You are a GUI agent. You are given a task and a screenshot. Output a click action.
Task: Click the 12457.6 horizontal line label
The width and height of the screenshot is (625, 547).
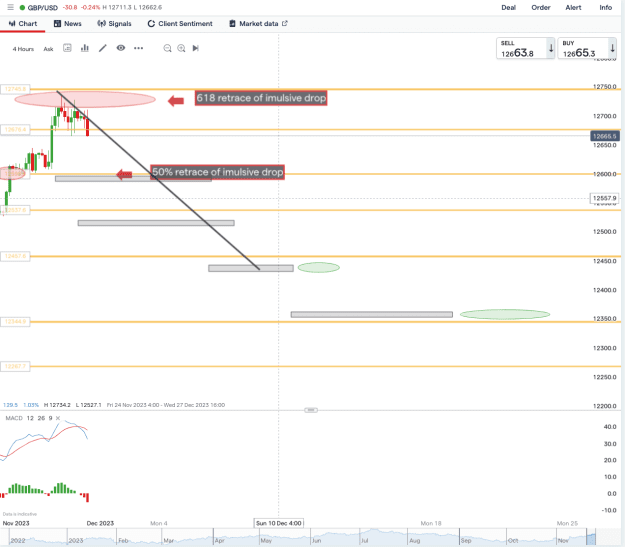point(15,256)
